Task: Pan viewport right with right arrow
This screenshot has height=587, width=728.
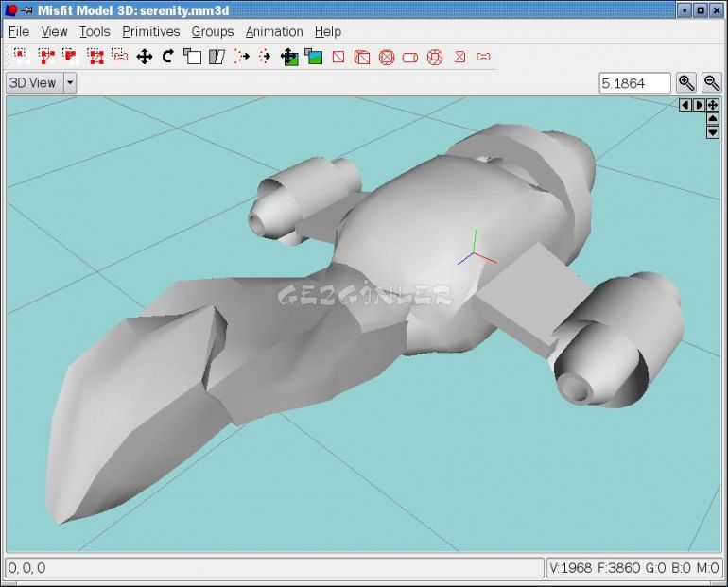Action: [x=699, y=105]
